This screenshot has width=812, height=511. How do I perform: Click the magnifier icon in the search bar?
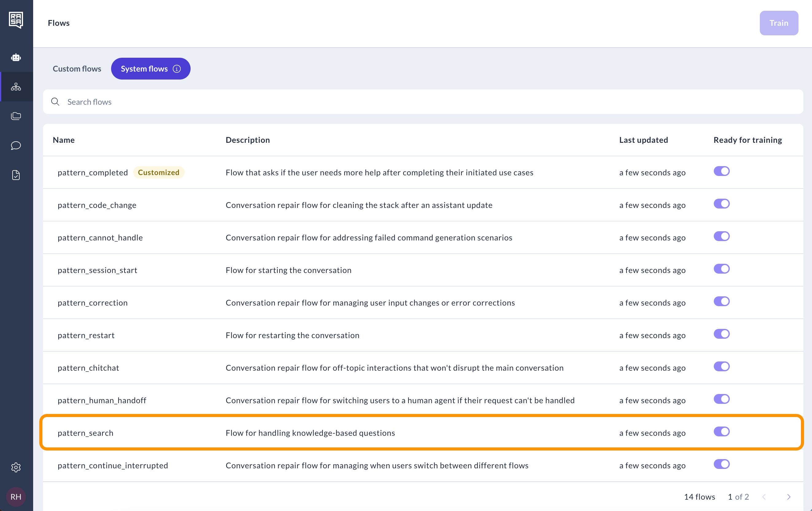click(56, 102)
